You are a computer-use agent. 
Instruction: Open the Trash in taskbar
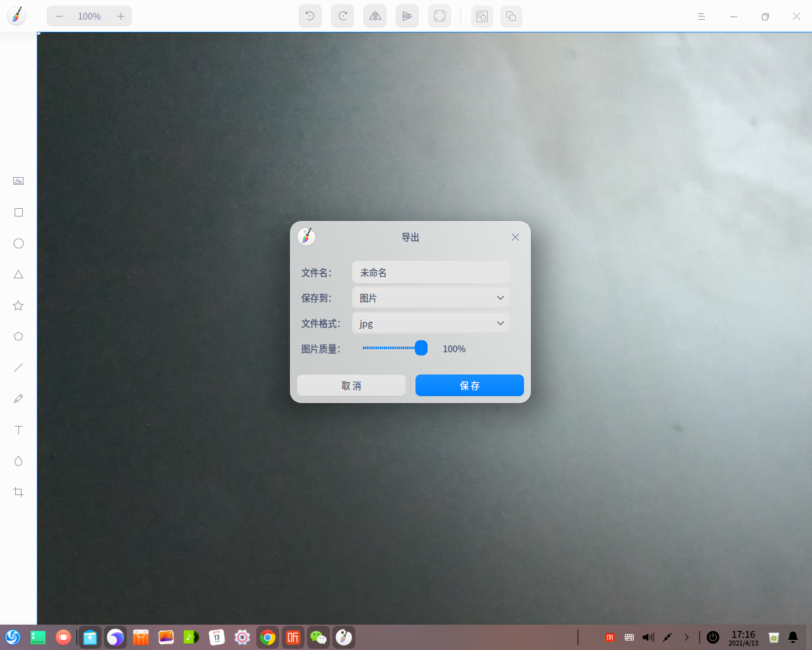(x=774, y=637)
